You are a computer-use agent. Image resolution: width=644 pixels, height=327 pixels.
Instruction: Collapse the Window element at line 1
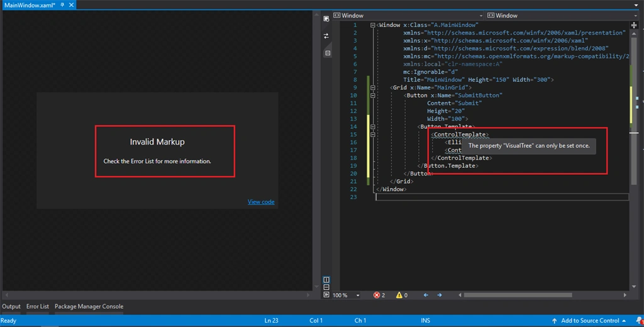click(372, 25)
